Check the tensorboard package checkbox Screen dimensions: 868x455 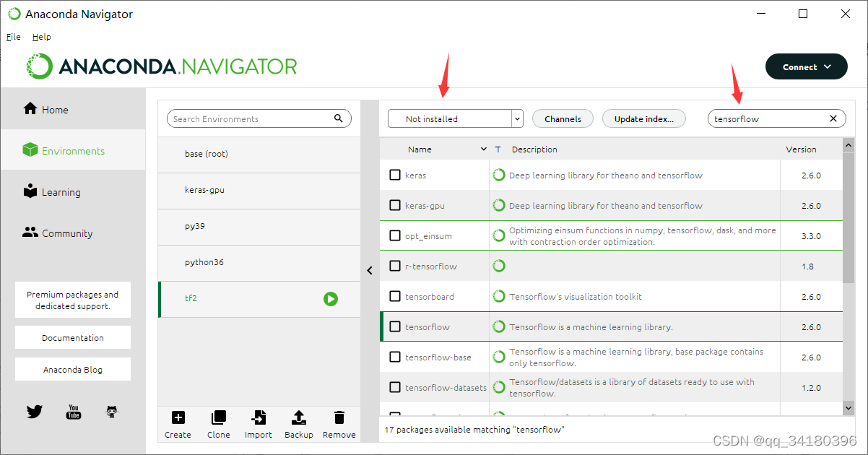pyautogui.click(x=395, y=296)
